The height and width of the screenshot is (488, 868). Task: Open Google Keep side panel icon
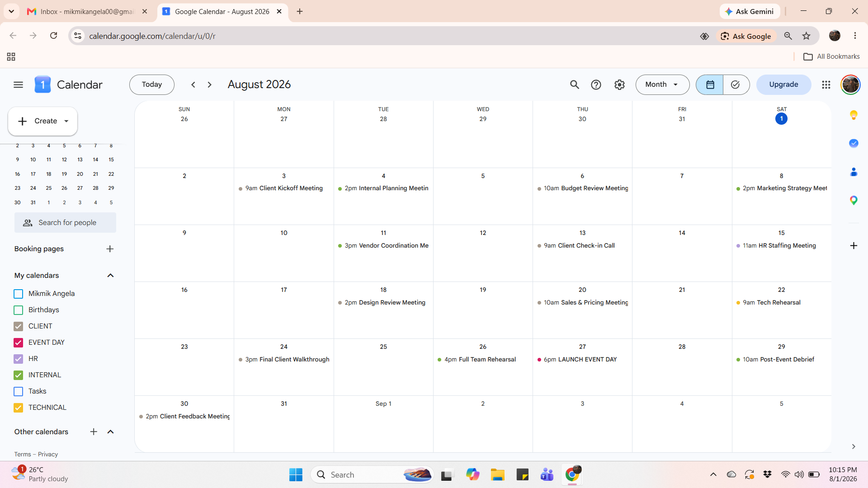(x=854, y=115)
